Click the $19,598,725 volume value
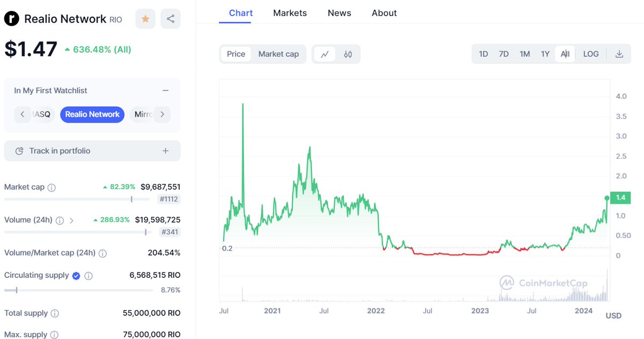Viewport: 644px width, 339px height. click(158, 220)
